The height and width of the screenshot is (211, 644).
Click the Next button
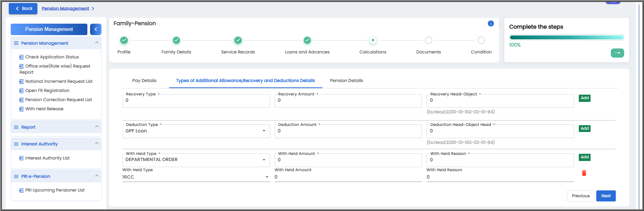pyautogui.click(x=606, y=196)
